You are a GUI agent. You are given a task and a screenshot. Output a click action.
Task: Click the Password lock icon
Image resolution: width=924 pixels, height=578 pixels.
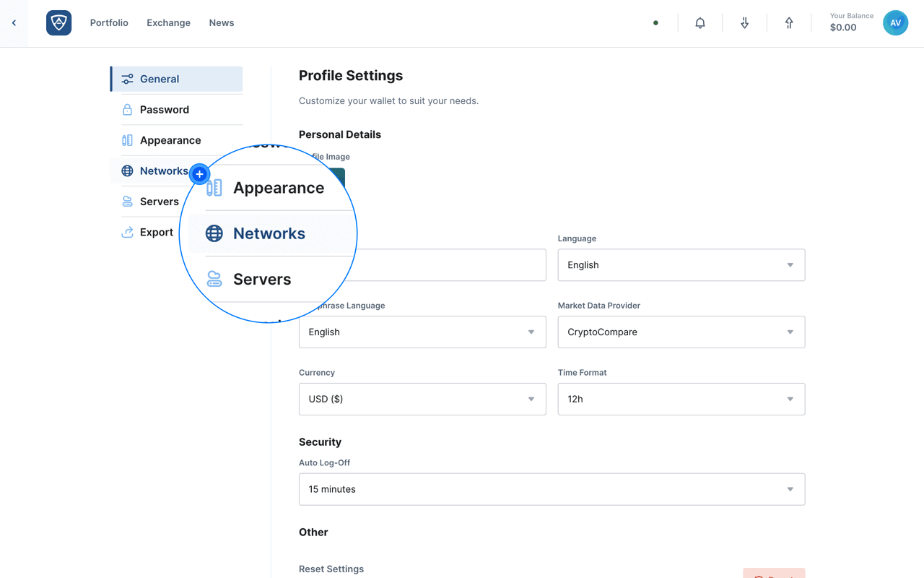(x=127, y=110)
